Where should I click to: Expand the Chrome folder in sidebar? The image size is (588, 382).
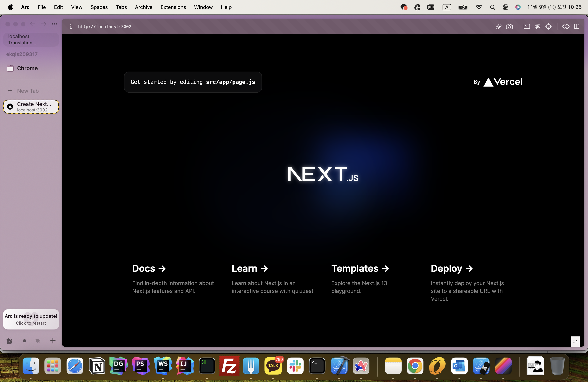[27, 68]
